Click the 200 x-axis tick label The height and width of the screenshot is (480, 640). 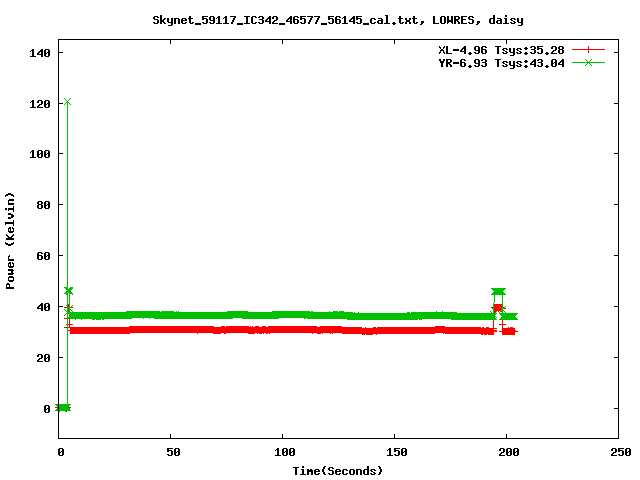point(509,452)
